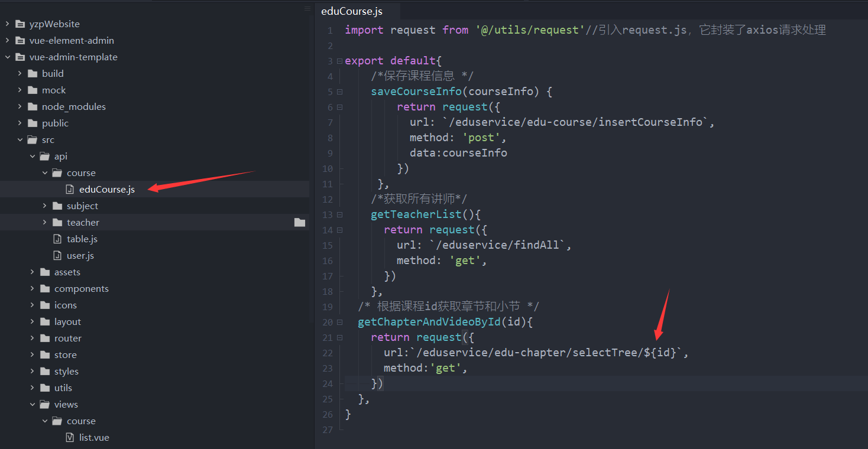Click 'selectTree' in the line 22 url
This screenshot has height=449, width=868.
605,353
